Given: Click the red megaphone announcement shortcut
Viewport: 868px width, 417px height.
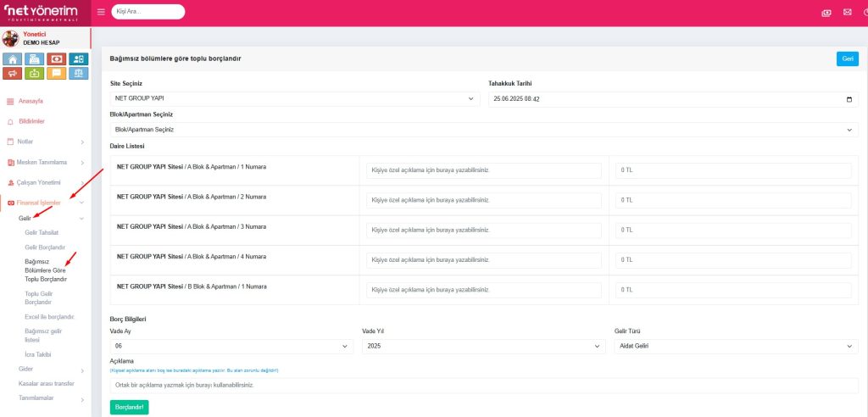Looking at the screenshot, I should click(13, 73).
